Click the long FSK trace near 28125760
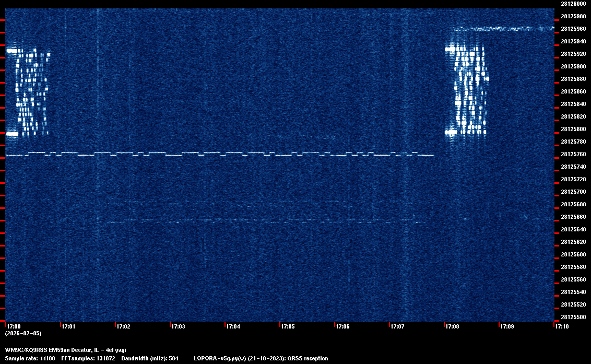Viewport: 591px width, 364px height. (x=219, y=154)
